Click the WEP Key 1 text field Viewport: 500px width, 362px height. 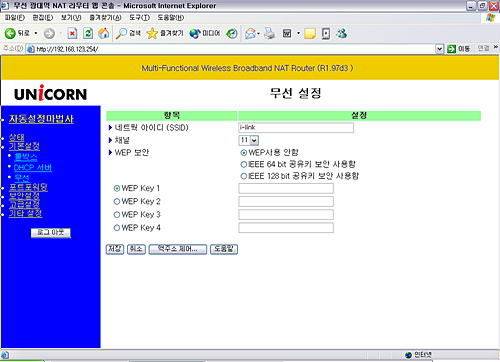click(286, 188)
